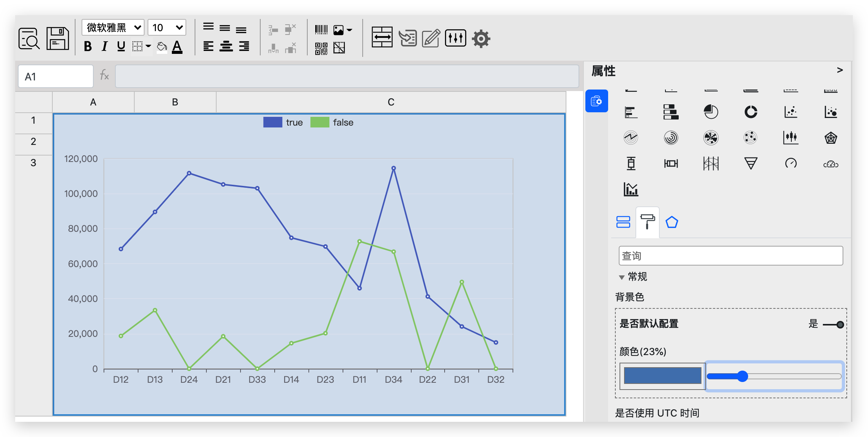Click the formula bar input

point(347,76)
